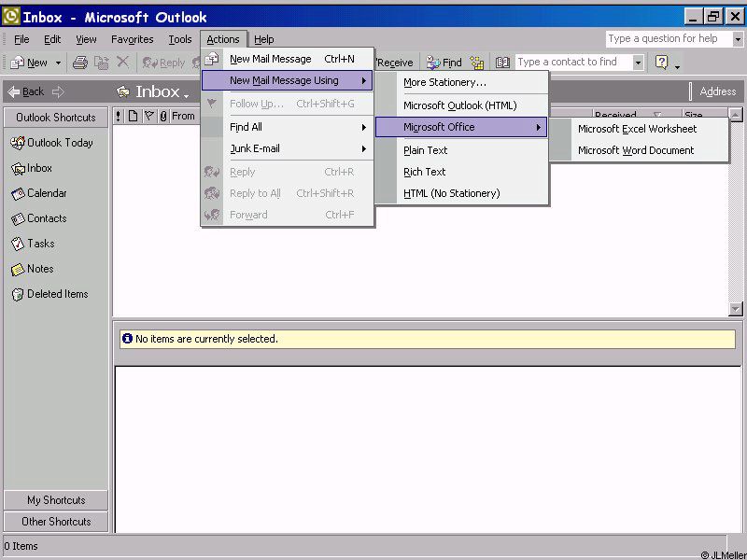Image resolution: width=747 pixels, height=560 pixels.
Task: Choose More Stationery option
Action: (461, 82)
